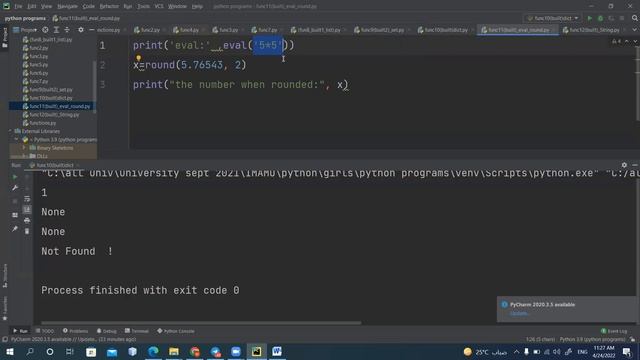The width and height of the screenshot is (640, 360).
Task: Start the debugger using the green bug icon
Action: click(600, 18)
